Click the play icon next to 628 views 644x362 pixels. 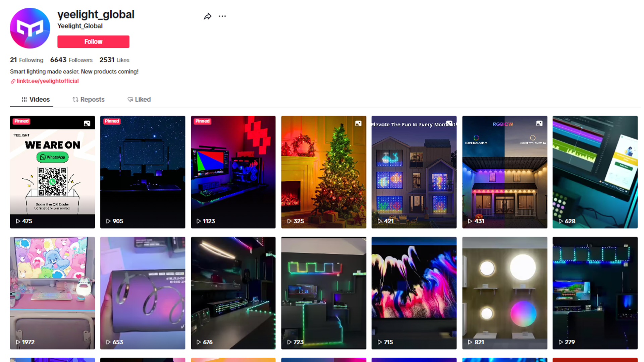[x=561, y=221]
